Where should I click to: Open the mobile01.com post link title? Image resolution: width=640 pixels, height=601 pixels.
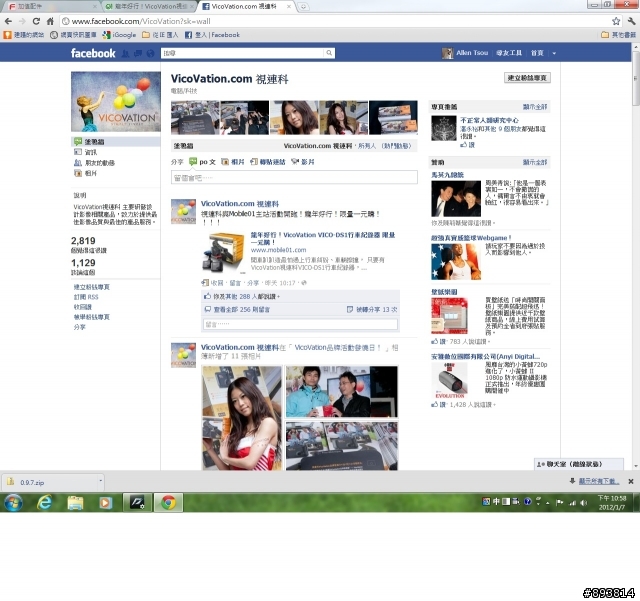point(322,238)
